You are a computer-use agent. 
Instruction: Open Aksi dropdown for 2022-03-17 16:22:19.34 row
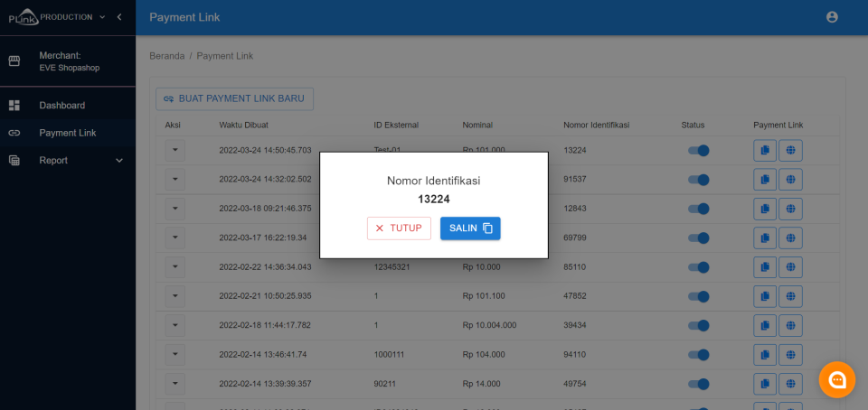pos(175,238)
